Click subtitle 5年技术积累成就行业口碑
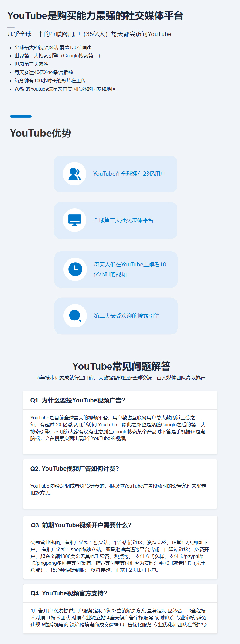This screenshot has width=240, height=644. (121, 378)
